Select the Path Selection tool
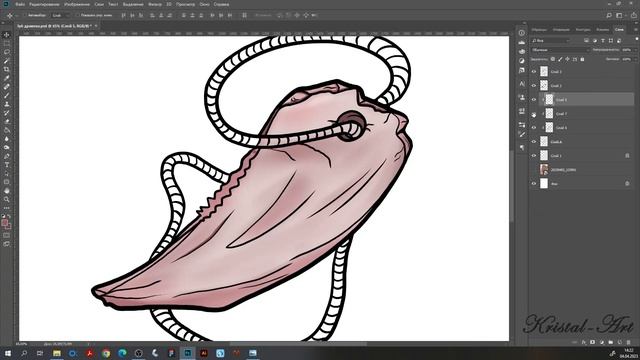Screen dimensions: 640x360 (7, 173)
